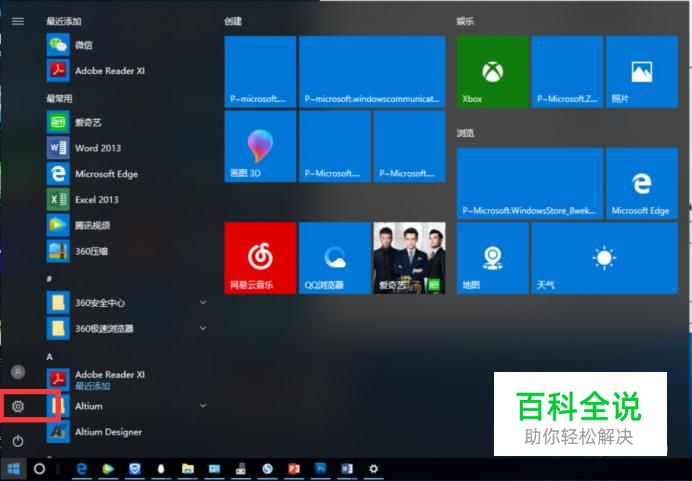This screenshot has height=481, width=692.
Task: Open the P~Microsoft.Z... tile
Action: click(x=567, y=72)
